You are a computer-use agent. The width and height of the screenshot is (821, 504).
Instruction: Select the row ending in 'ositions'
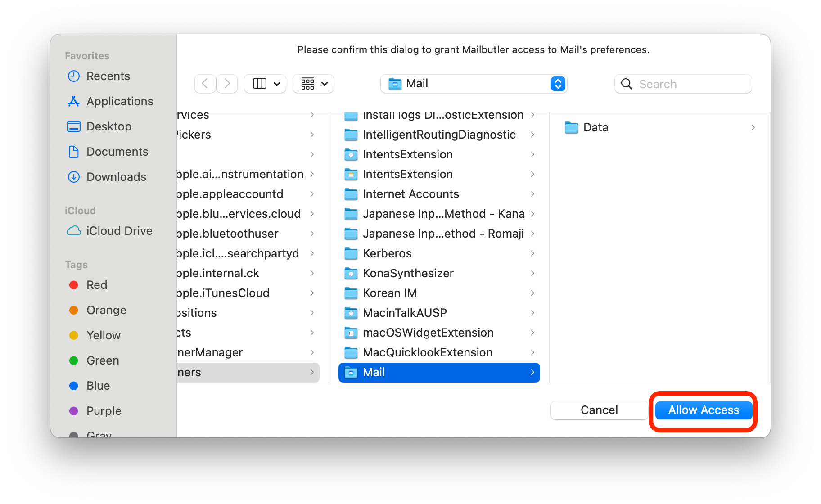coord(248,313)
